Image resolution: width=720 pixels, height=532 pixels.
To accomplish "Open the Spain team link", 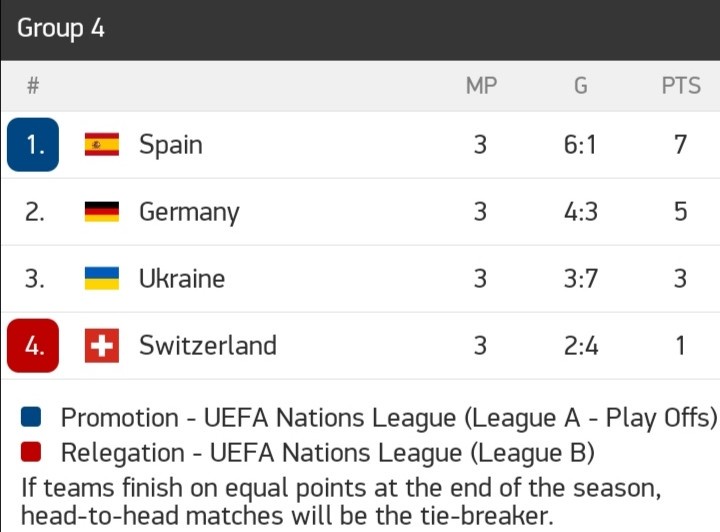I will pyautogui.click(x=171, y=145).
